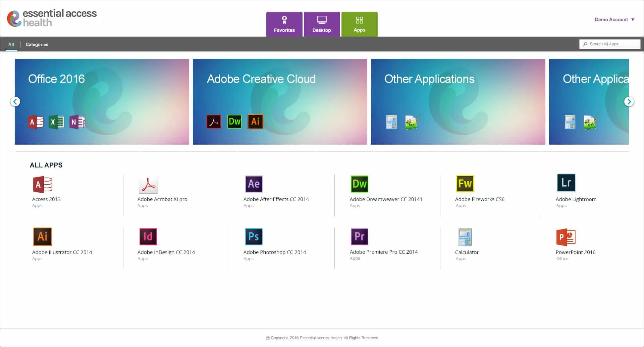Open the Office 2016 banner card
The width and height of the screenshot is (644, 347).
click(x=102, y=102)
